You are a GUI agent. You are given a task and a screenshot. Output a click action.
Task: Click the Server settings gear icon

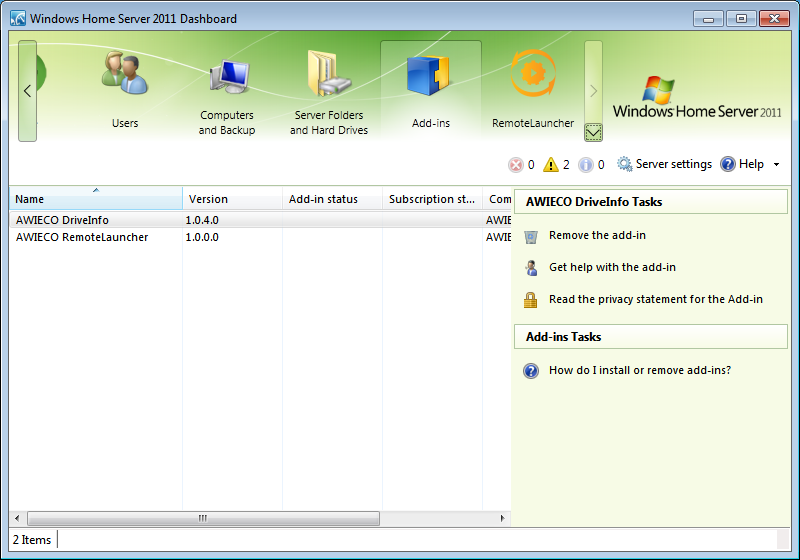pos(624,164)
